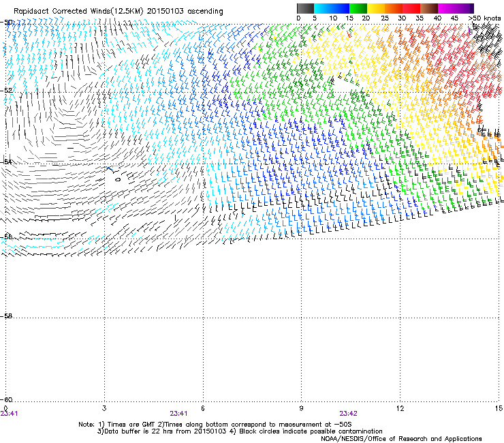Click the "5" label under the color legend
Viewport: 504px width, 443px height.
coord(315,18)
